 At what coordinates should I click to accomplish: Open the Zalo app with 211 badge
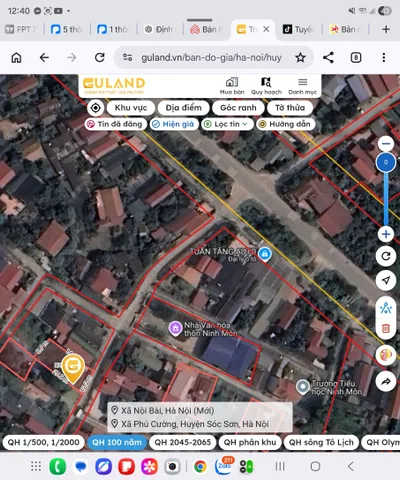(x=224, y=466)
